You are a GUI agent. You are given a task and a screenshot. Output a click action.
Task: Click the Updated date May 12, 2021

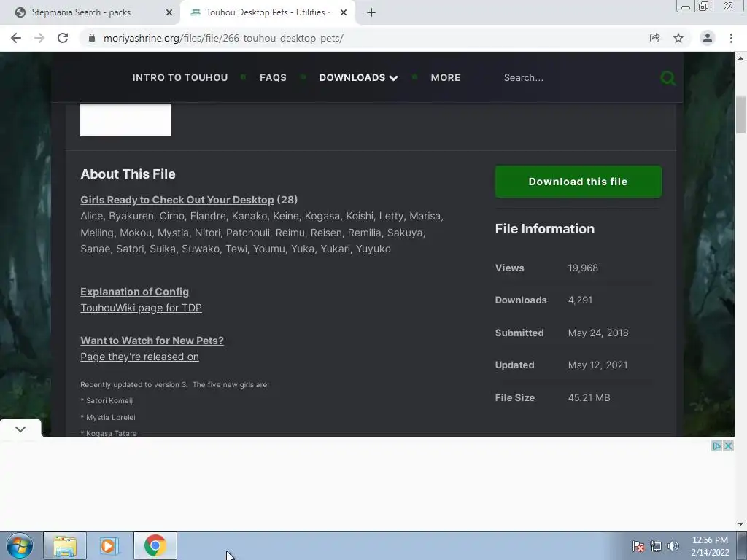tap(597, 365)
